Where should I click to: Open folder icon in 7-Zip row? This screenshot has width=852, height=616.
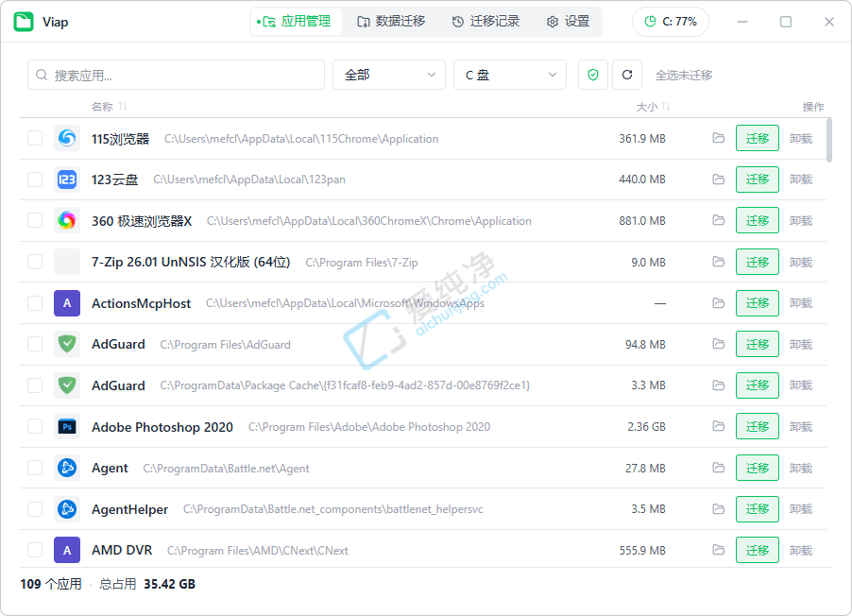pos(718,262)
